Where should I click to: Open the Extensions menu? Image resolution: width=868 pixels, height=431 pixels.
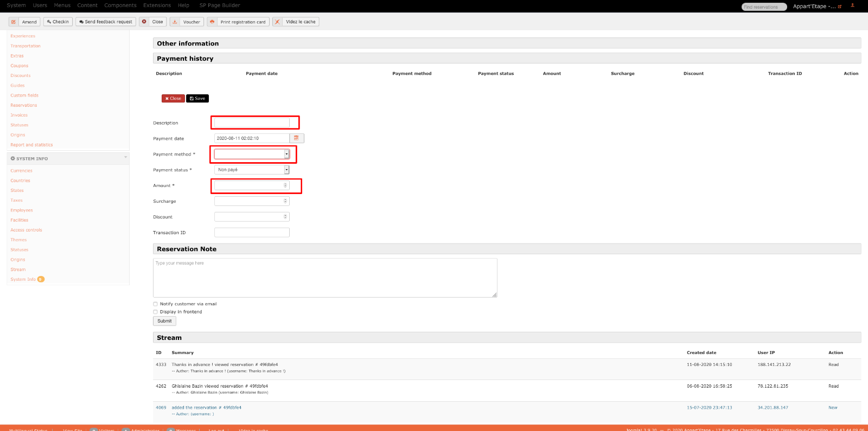click(x=157, y=5)
